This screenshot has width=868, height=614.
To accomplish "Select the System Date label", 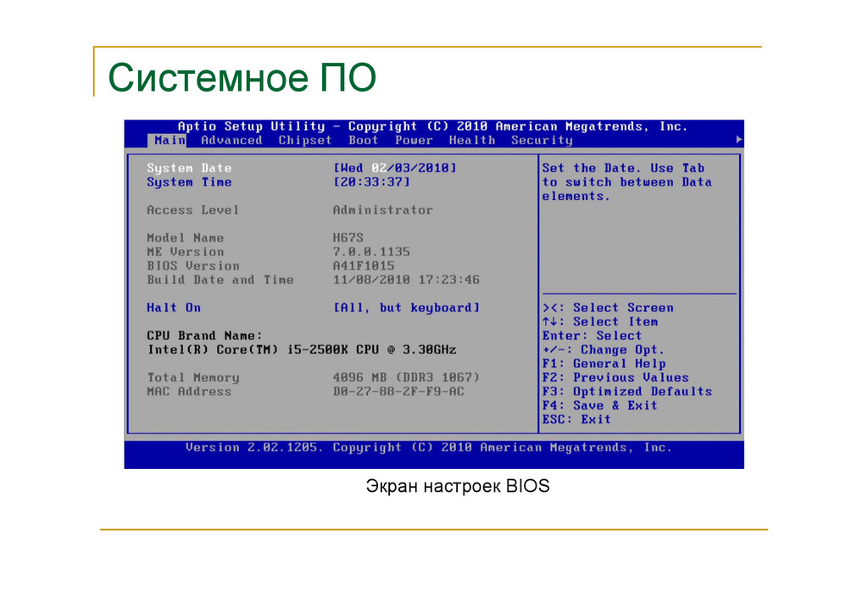I will [x=189, y=168].
